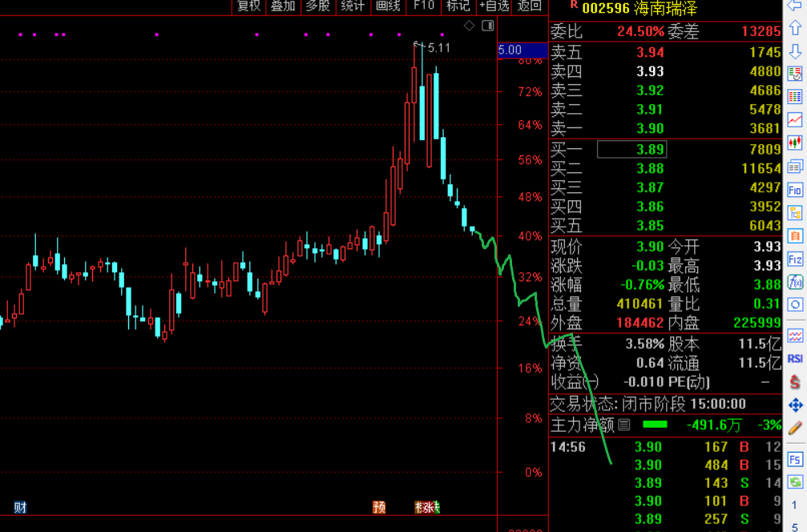Click the trade tick with volume 484

[665, 465]
